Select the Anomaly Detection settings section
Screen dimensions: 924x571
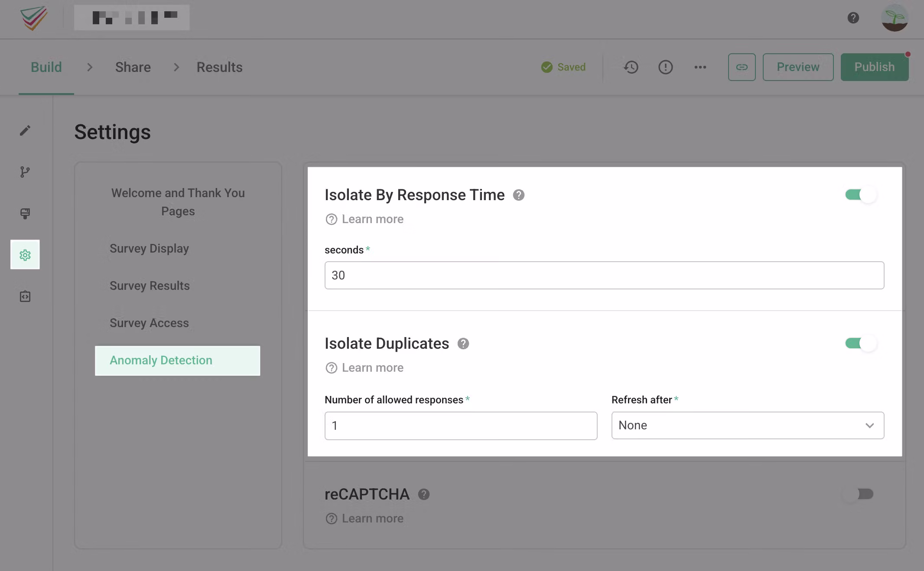click(178, 360)
